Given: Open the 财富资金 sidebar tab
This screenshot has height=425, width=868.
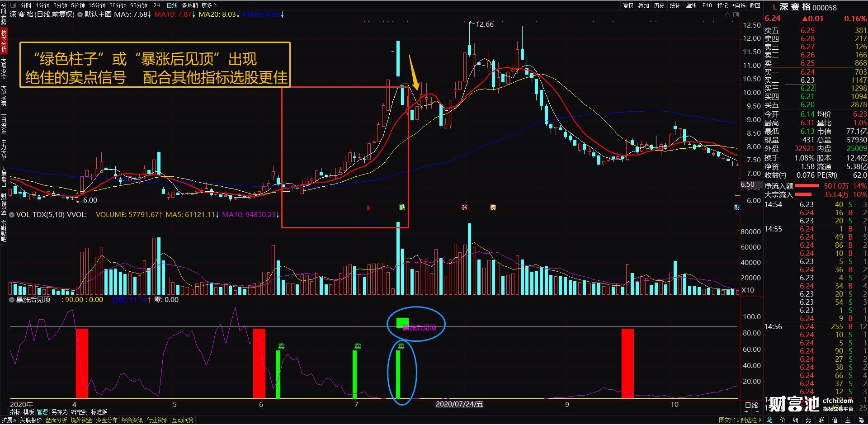Looking at the screenshot, I should coord(4,204).
